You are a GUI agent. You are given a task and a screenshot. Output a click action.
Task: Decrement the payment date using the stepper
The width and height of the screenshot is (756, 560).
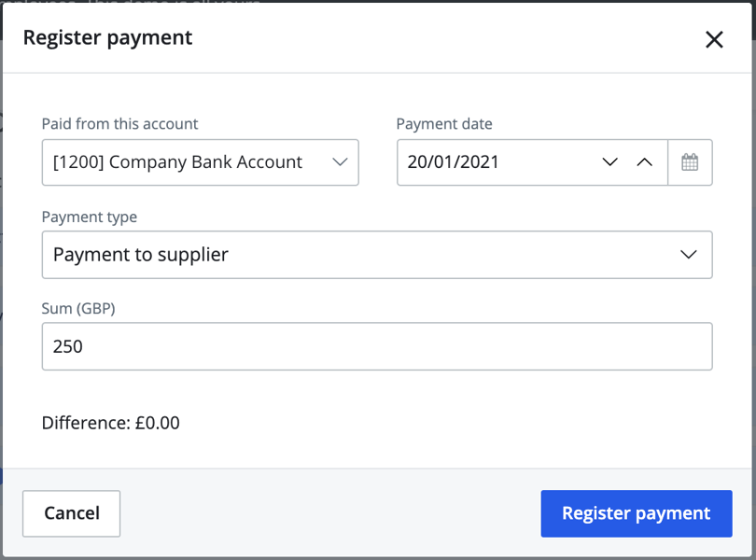(610, 161)
